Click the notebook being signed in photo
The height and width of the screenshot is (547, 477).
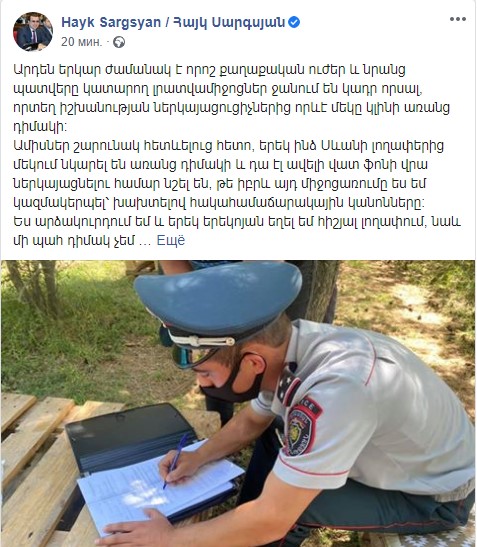click(159, 486)
